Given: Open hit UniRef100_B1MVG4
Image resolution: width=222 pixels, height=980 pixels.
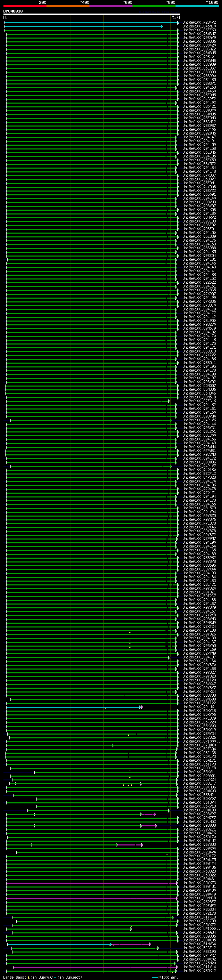Looking at the screenshot, I should coord(199,944).
